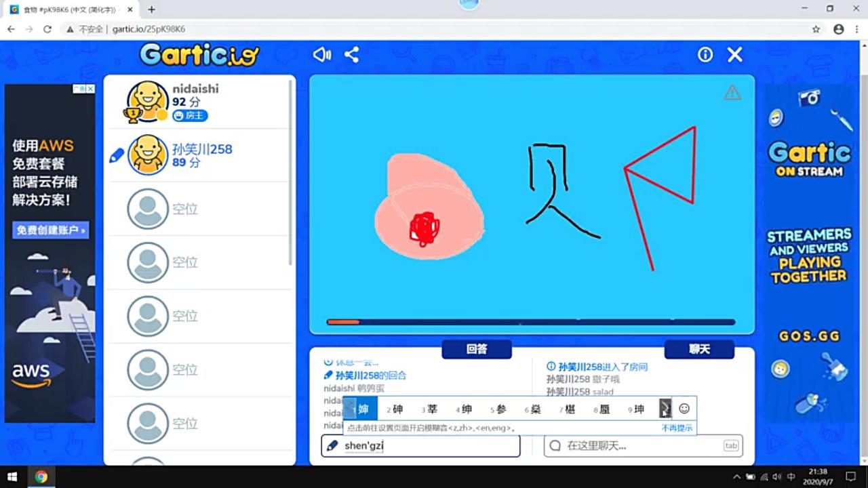Screen dimensions: 868x488
Task: Open the info icon in header
Action: [x=705, y=55]
